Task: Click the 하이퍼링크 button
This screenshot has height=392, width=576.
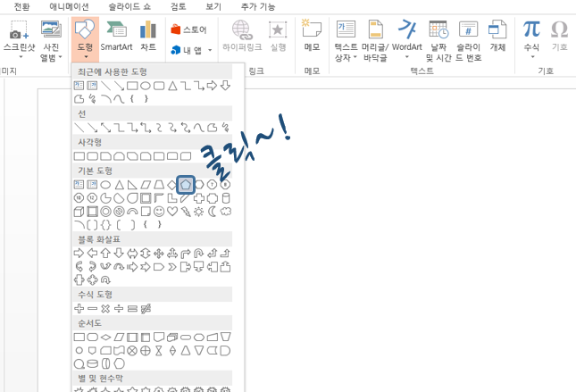Action: point(242,36)
